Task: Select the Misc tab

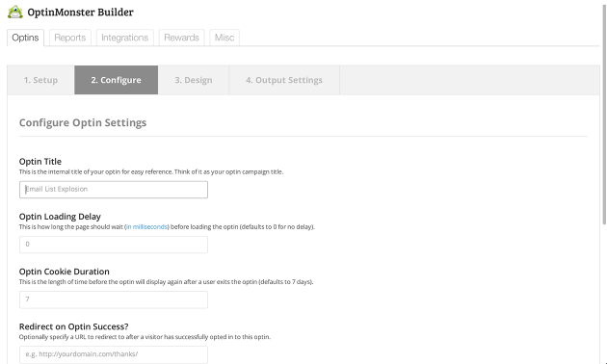Action: (224, 38)
